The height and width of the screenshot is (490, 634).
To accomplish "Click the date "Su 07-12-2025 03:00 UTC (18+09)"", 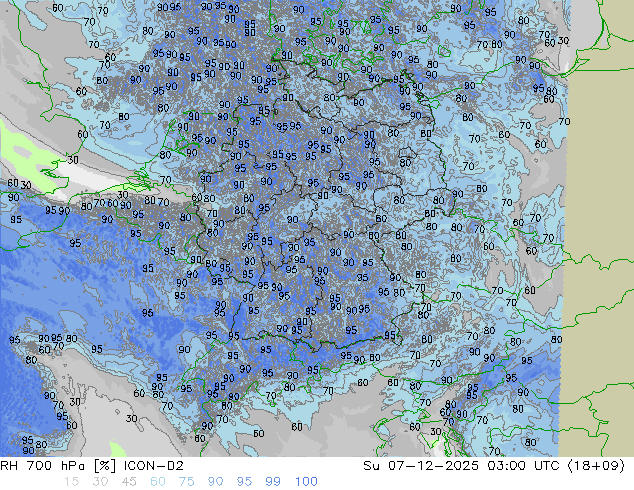I will coord(494,466).
